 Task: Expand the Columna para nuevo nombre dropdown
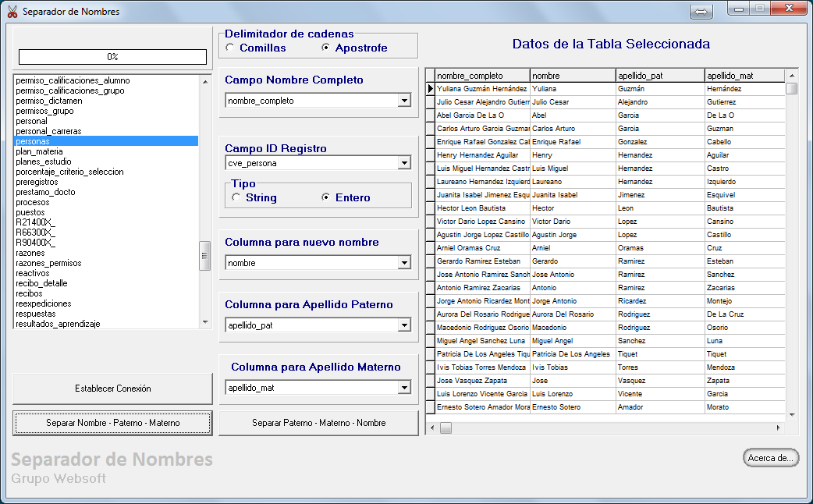404,263
